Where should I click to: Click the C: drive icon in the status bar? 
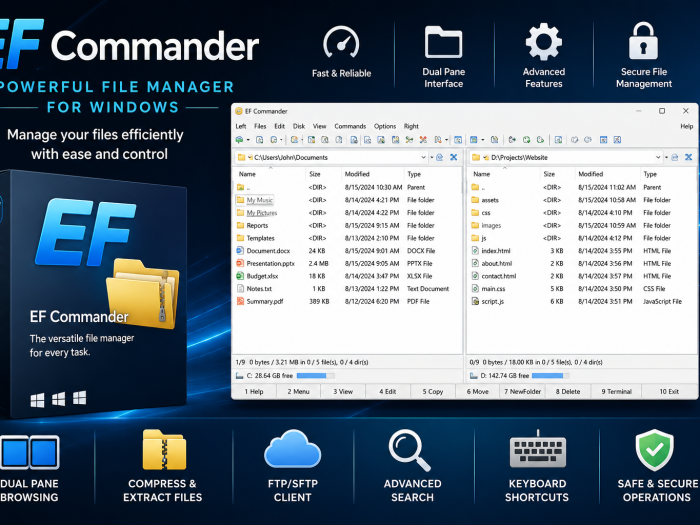click(240, 376)
